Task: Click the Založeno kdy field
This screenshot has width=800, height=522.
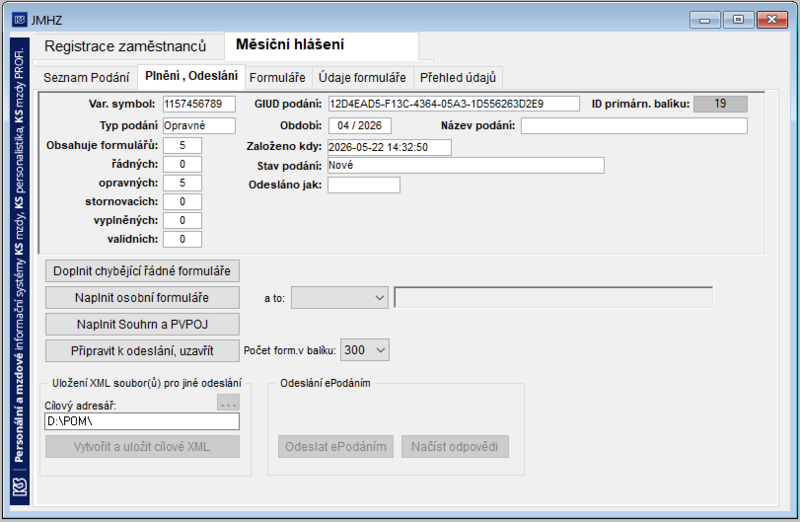Action: tap(389, 147)
